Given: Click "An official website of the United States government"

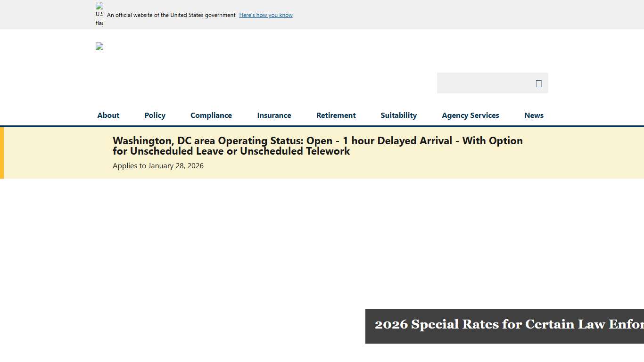Looking at the screenshot, I should pyautogui.click(x=170, y=15).
